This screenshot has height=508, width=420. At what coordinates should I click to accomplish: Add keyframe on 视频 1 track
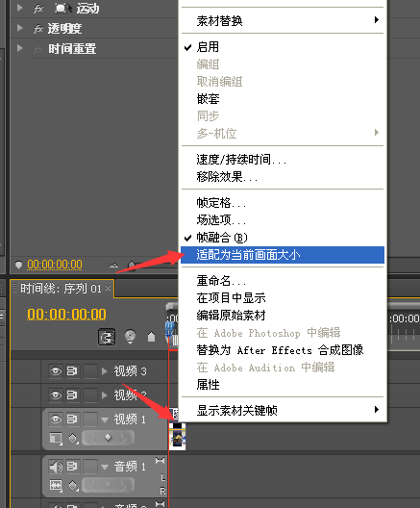(108, 438)
